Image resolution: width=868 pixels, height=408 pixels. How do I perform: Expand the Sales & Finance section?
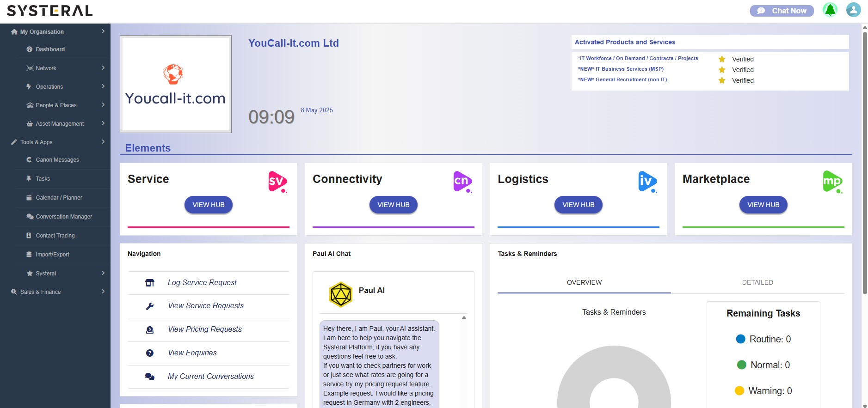103,292
